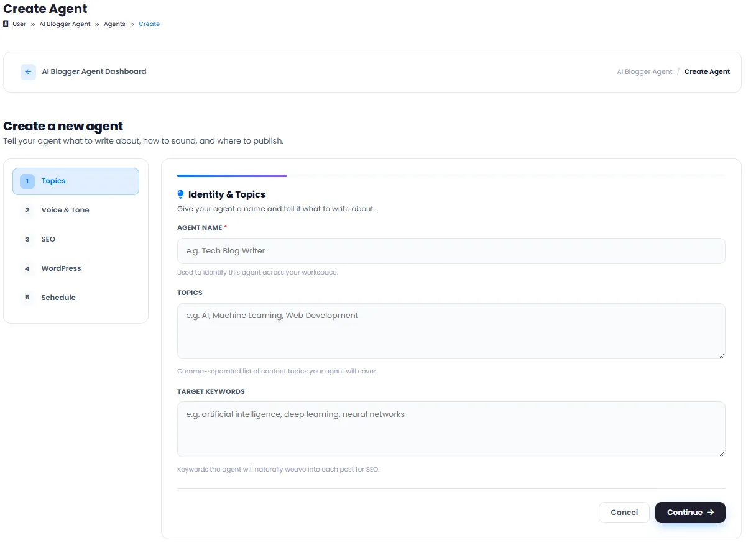
Task: Click the Topics textarea resize handle
Action: [x=722, y=355]
